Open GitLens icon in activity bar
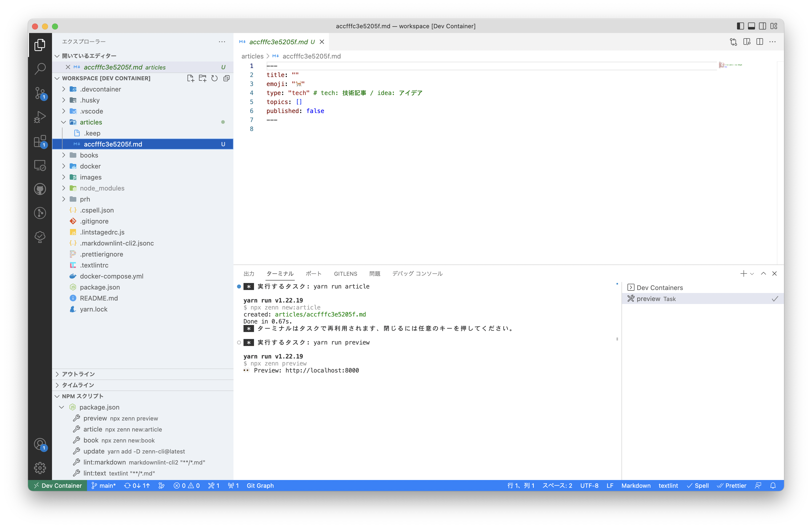This screenshot has height=528, width=812. (40, 213)
